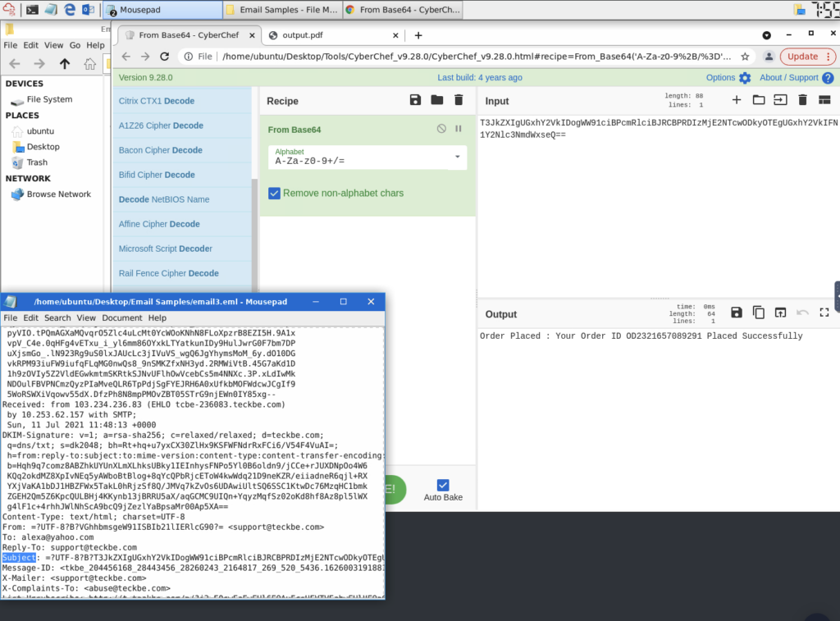Open file manager Go menu
The width and height of the screenshot is (840, 621).
(75, 45)
